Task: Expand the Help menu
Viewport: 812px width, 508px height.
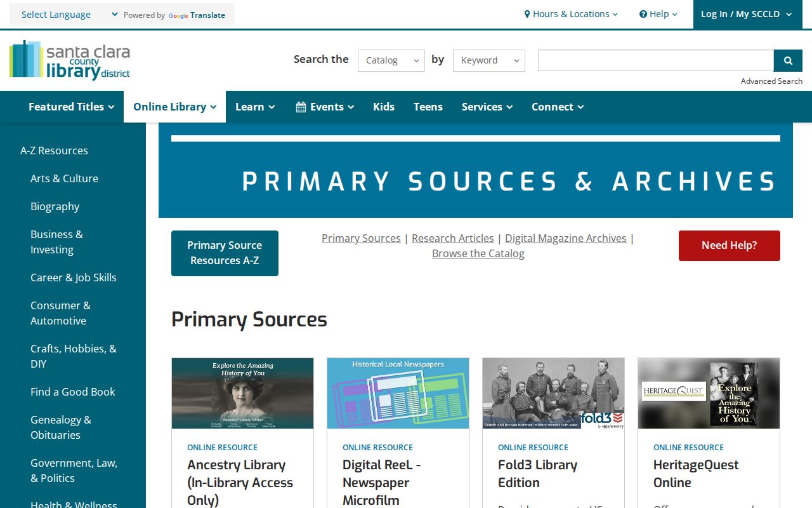Action: [x=658, y=14]
